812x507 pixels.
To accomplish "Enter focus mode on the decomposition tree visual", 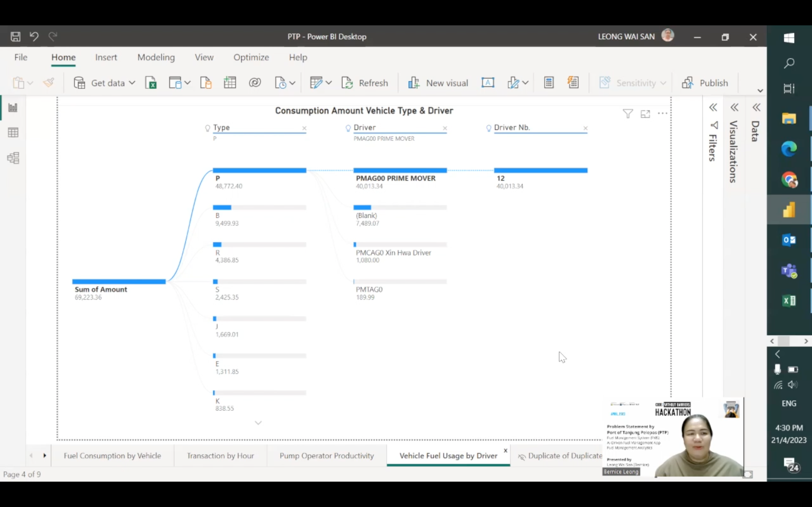I will point(645,114).
